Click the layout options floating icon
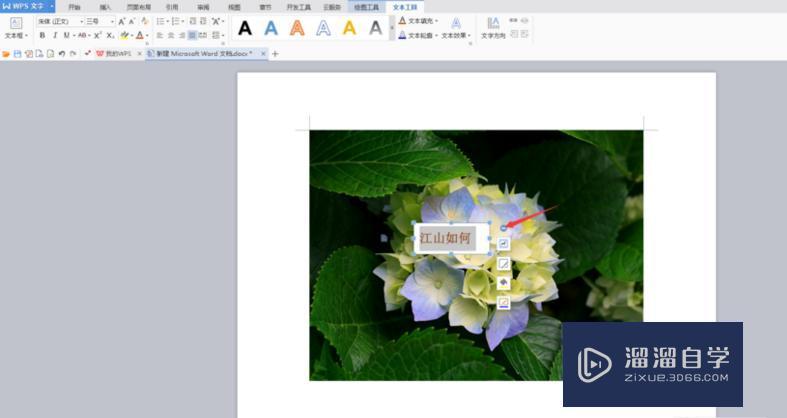The width and height of the screenshot is (787, 418). 503,244
